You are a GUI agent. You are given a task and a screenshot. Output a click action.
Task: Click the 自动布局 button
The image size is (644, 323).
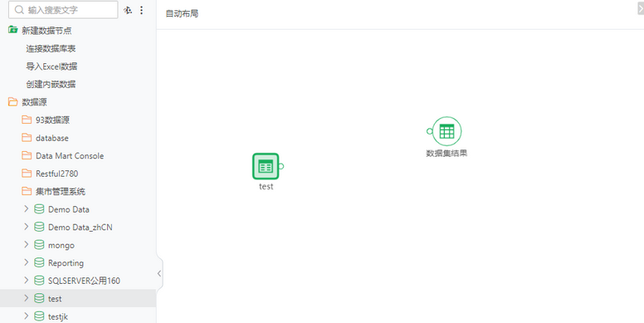(x=182, y=13)
